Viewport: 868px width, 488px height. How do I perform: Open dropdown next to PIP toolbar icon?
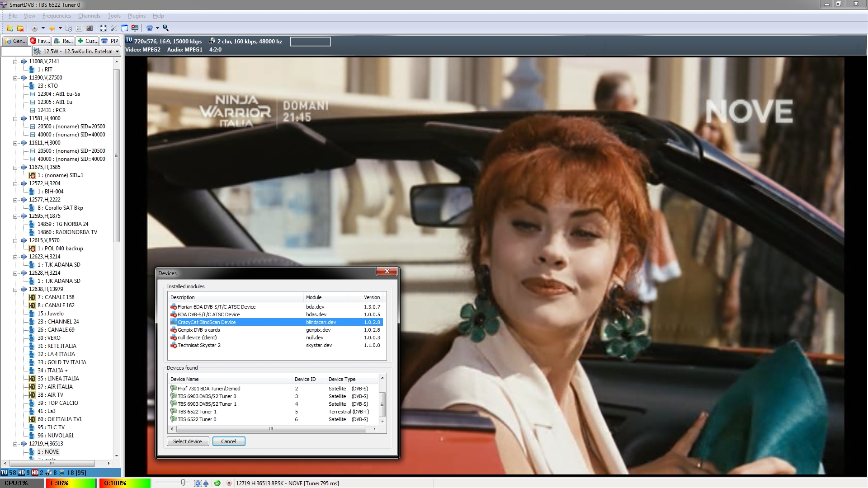click(x=157, y=28)
